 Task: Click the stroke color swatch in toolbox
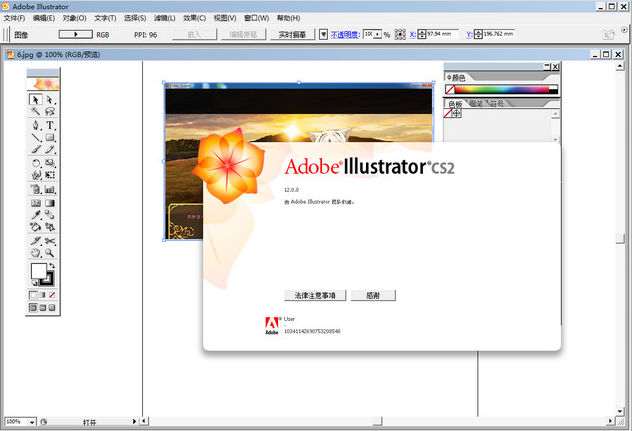coord(48,279)
